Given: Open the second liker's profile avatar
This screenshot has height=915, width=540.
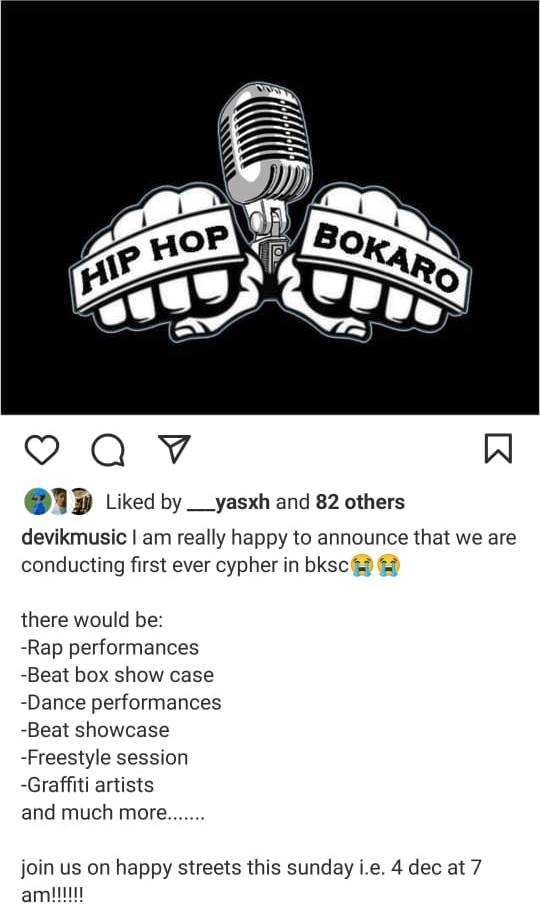Looking at the screenshot, I should point(59,502).
